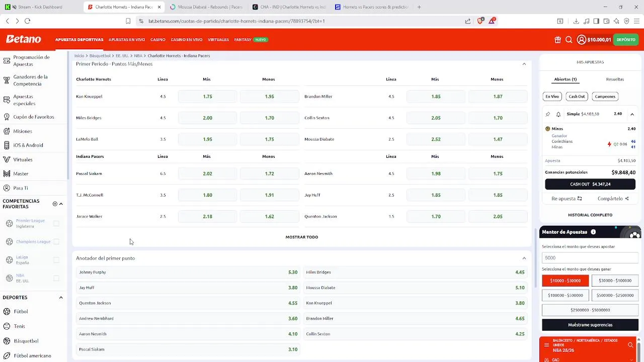Image resolution: width=644 pixels, height=362 pixels.
Task: Collapse the Competencias Favoritas list
Action: coord(61,204)
